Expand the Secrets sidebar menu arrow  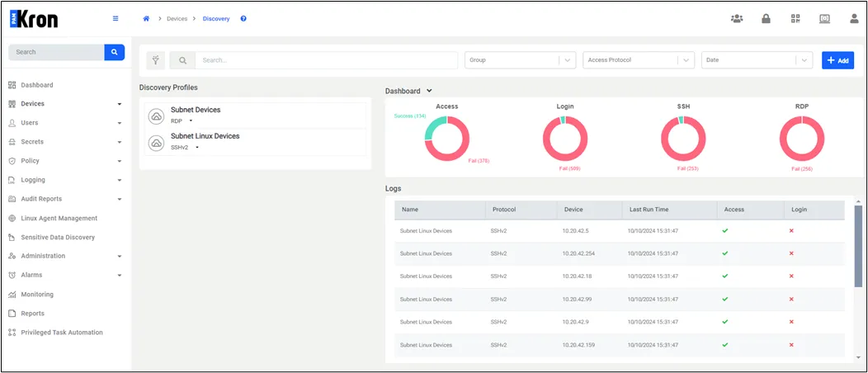(120, 142)
